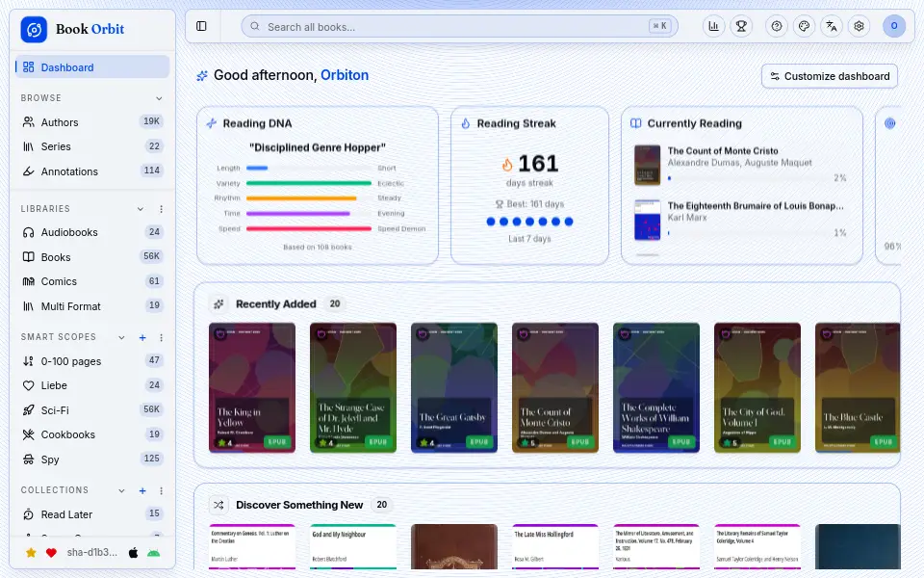
Task: Click the Book Orbit logo icon
Action: tap(34, 29)
